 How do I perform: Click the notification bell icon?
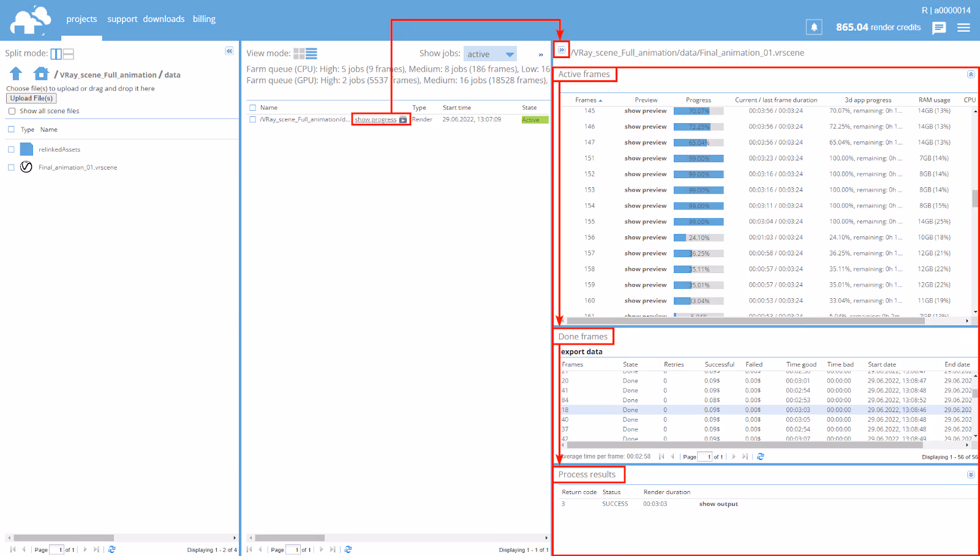coord(814,27)
